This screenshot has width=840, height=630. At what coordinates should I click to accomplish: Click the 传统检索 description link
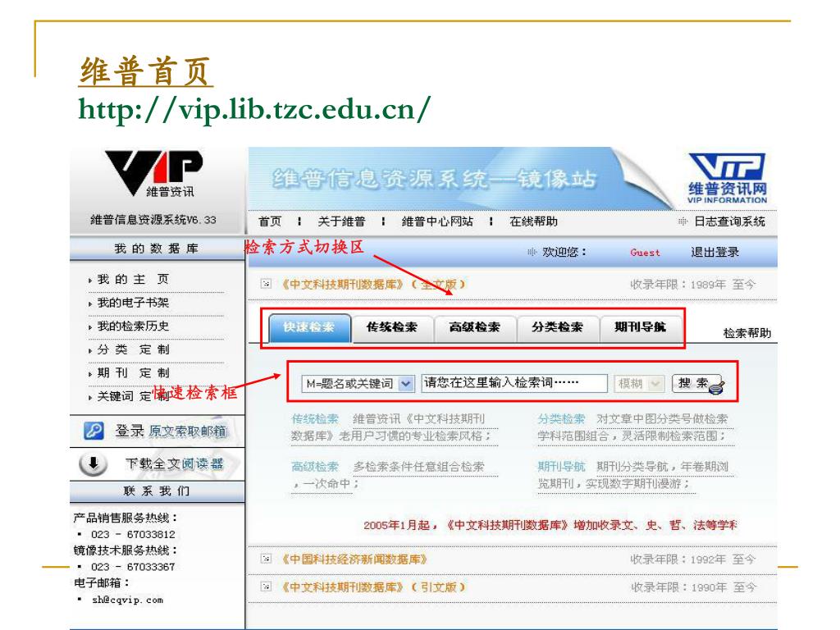(315, 418)
